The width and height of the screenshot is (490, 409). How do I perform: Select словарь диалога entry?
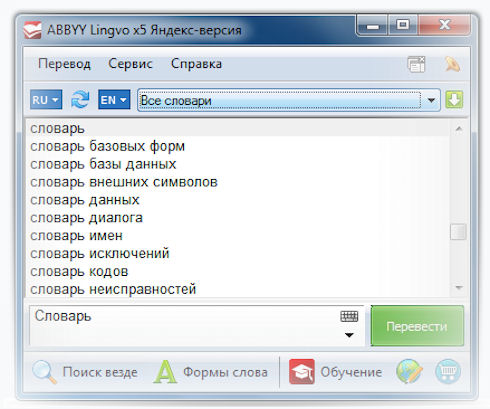(238, 218)
